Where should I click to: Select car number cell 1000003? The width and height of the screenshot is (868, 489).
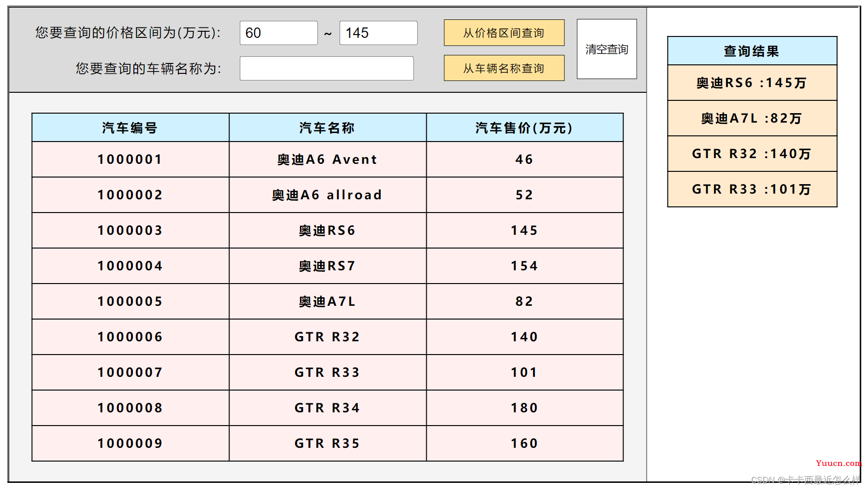pyautogui.click(x=131, y=231)
